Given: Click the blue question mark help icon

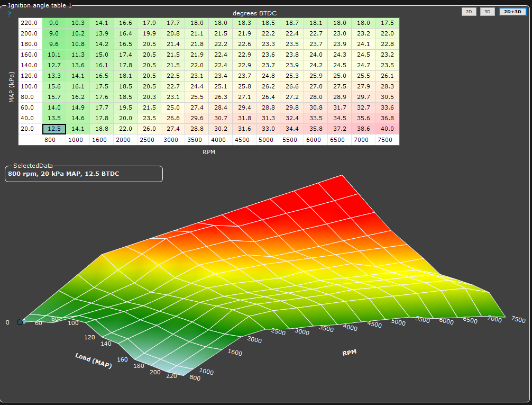Looking at the screenshot, I should point(9,14).
